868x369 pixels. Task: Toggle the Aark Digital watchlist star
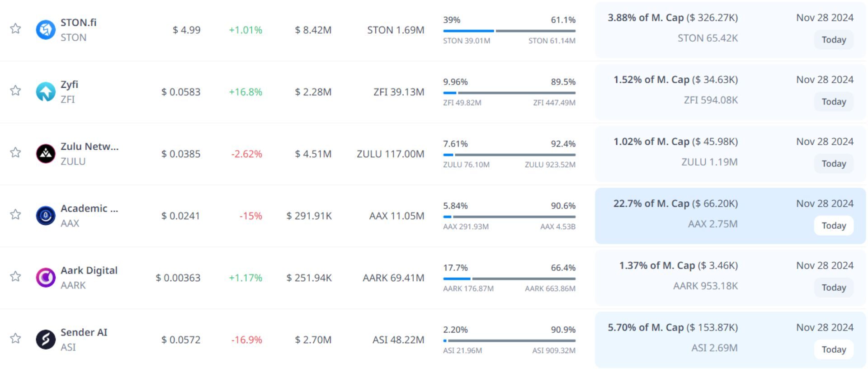pos(15,277)
